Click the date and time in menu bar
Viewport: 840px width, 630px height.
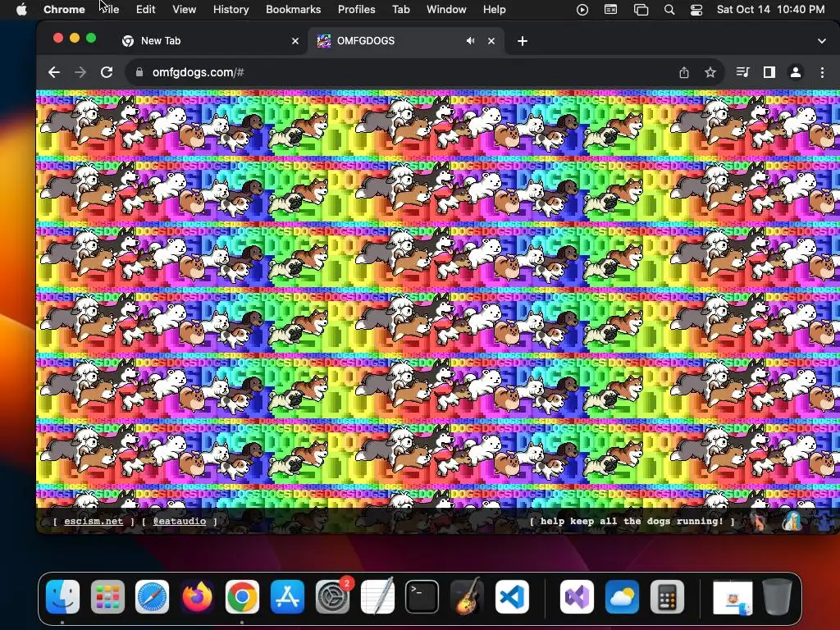click(770, 9)
